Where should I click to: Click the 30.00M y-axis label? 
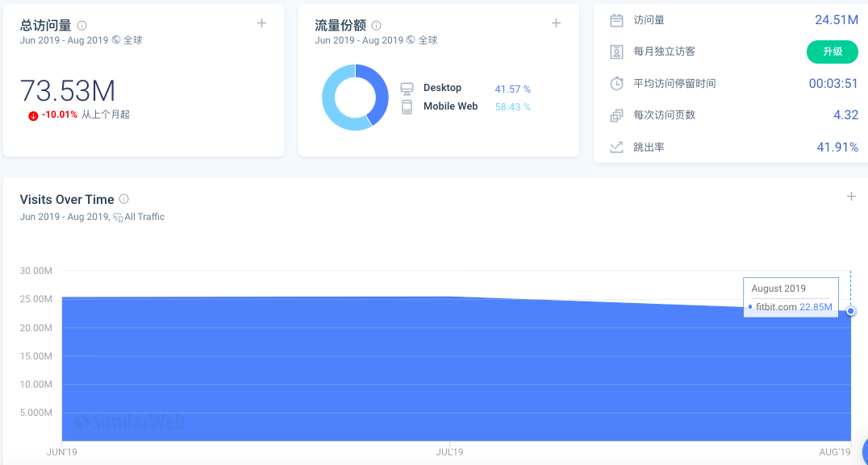pyautogui.click(x=36, y=271)
